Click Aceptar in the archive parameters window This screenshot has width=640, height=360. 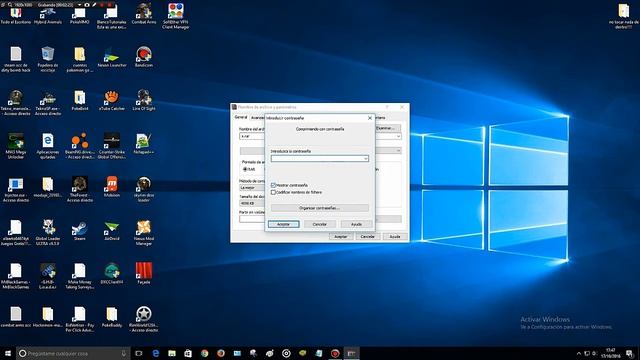tap(341, 237)
